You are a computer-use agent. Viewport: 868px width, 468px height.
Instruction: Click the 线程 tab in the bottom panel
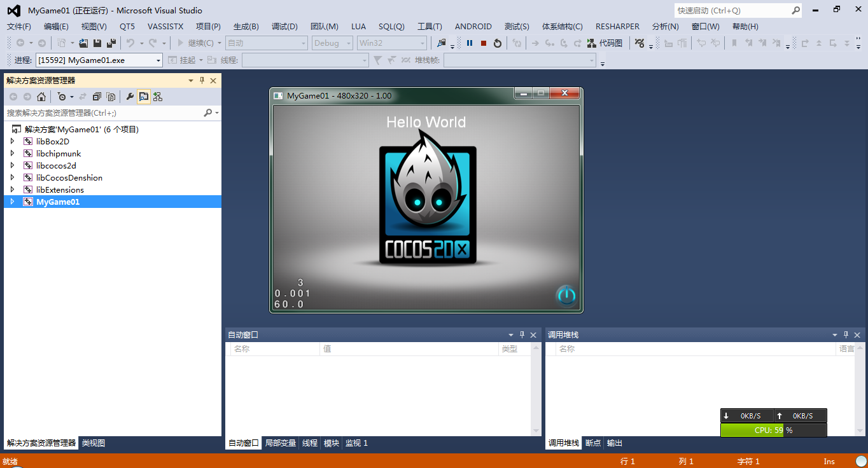(x=310, y=443)
